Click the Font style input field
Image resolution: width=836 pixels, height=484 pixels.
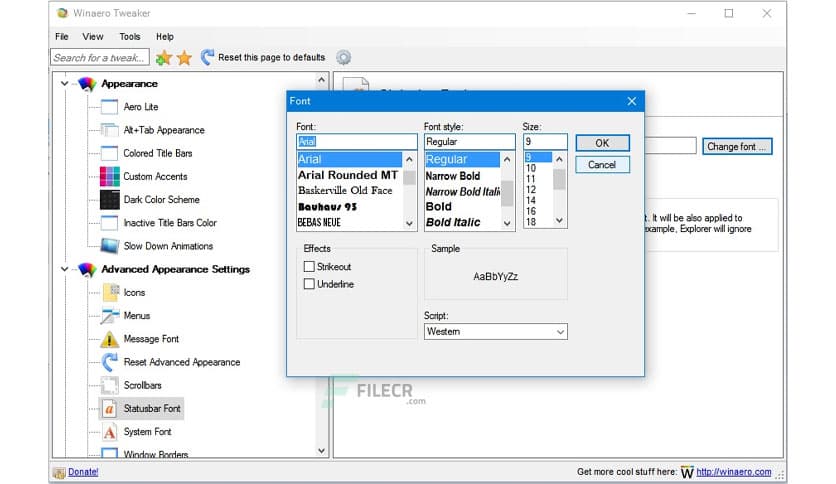[x=470, y=142]
